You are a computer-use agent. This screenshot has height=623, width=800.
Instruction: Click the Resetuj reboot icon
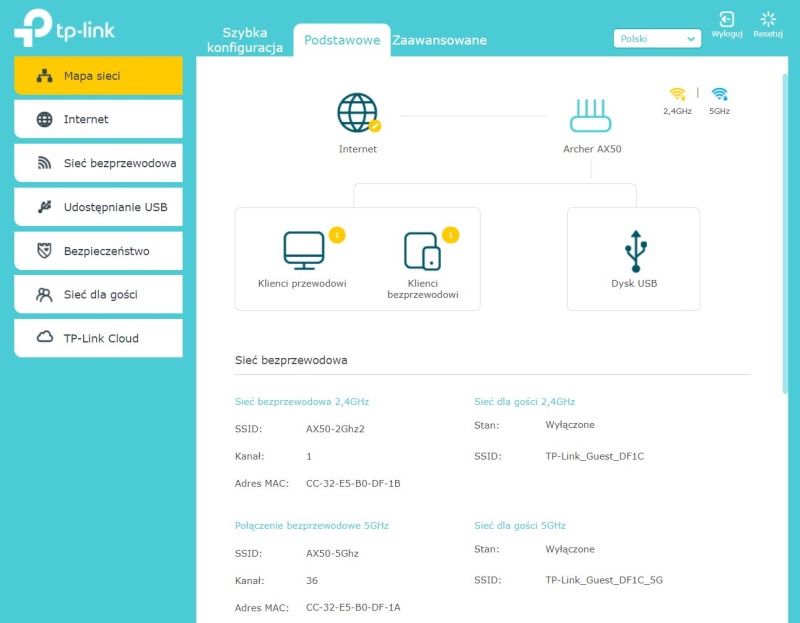coord(768,19)
